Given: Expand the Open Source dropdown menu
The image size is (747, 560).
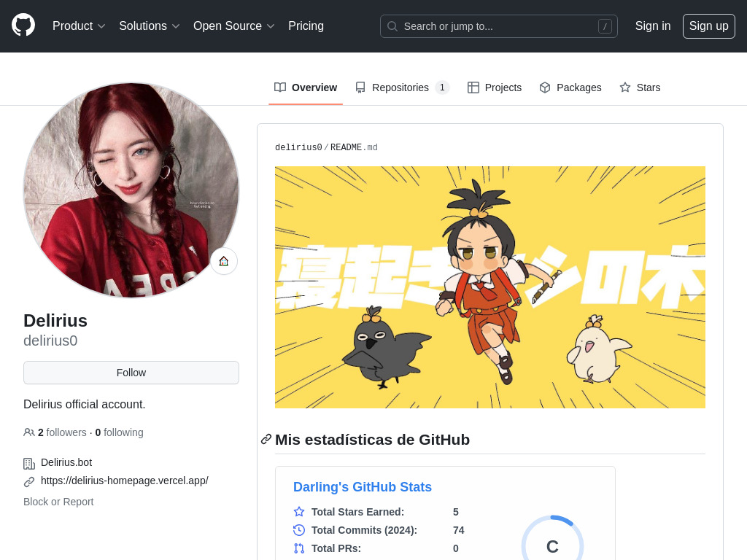Looking at the screenshot, I should tap(234, 26).
